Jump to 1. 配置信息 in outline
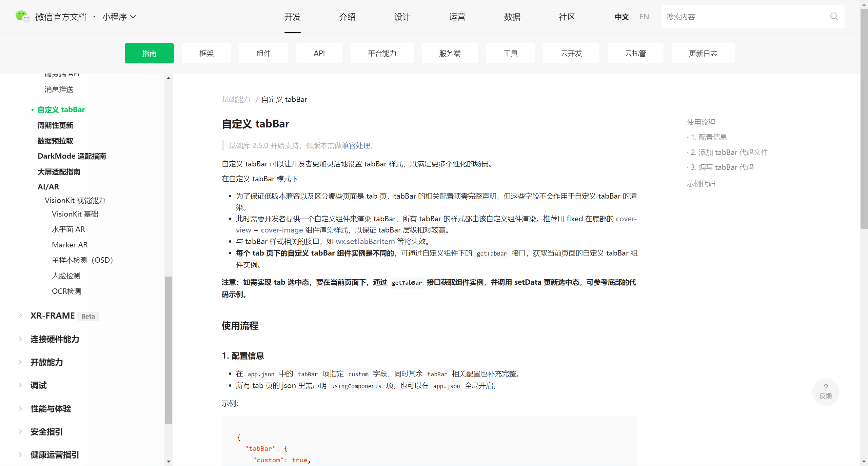Image resolution: width=868 pixels, height=466 pixels. click(709, 137)
